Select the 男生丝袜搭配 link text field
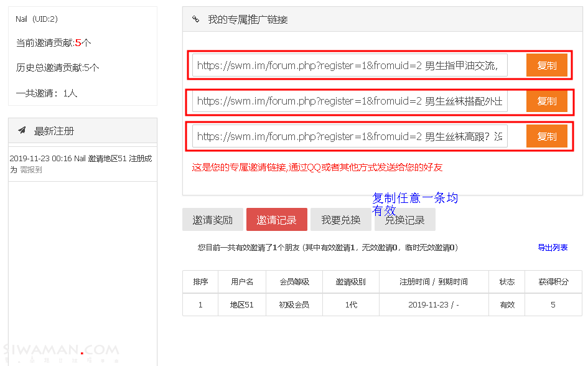Viewport: 588px width, 366px height. coord(350,101)
